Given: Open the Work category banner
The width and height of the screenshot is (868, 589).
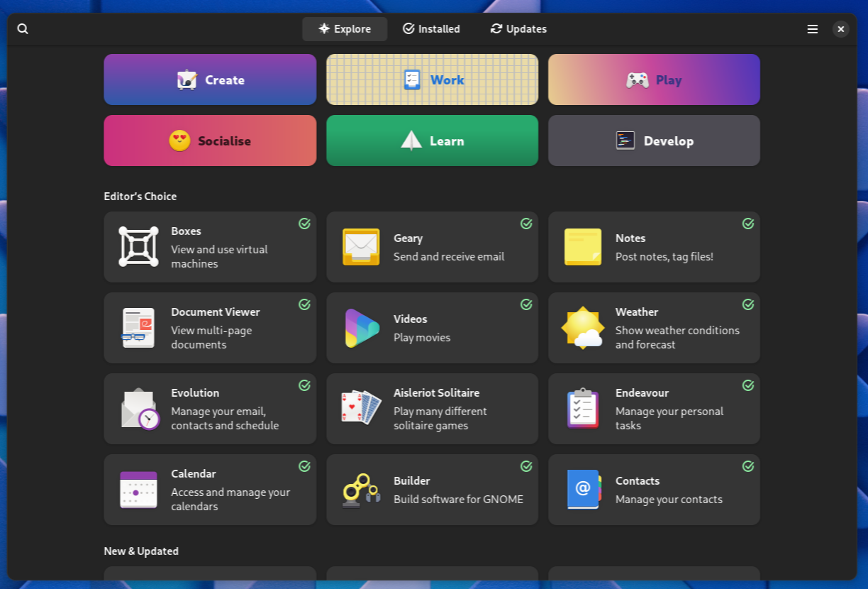Looking at the screenshot, I should click(432, 79).
